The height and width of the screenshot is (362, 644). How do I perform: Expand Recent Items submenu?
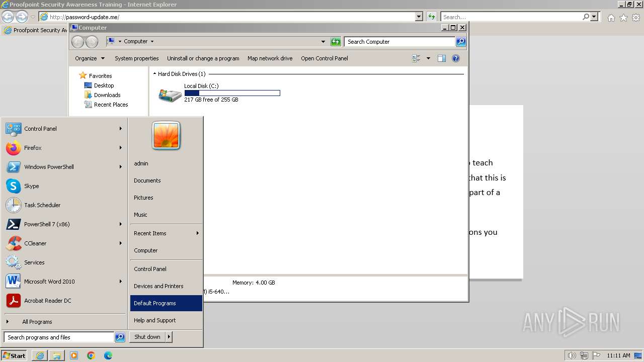pyautogui.click(x=166, y=233)
